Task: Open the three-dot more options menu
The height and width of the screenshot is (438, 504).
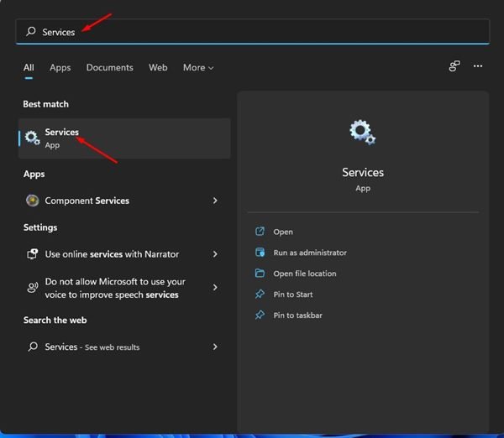Action: pyautogui.click(x=478, y=66)
